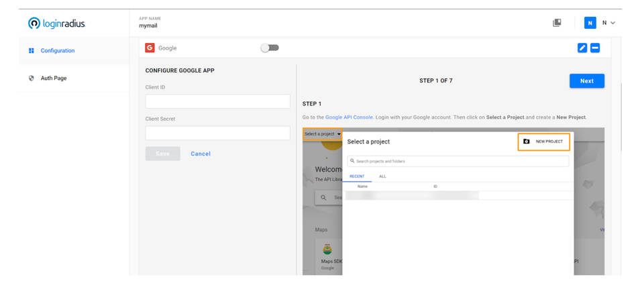
Task: Switch to the RECENT projects tab
Action: [357, 176]
